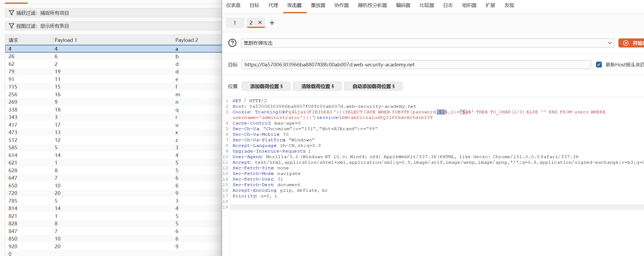Open the 比较器 comparer tab
The width and height of the screenshot is (644, 256).
[x=427, y=5]
